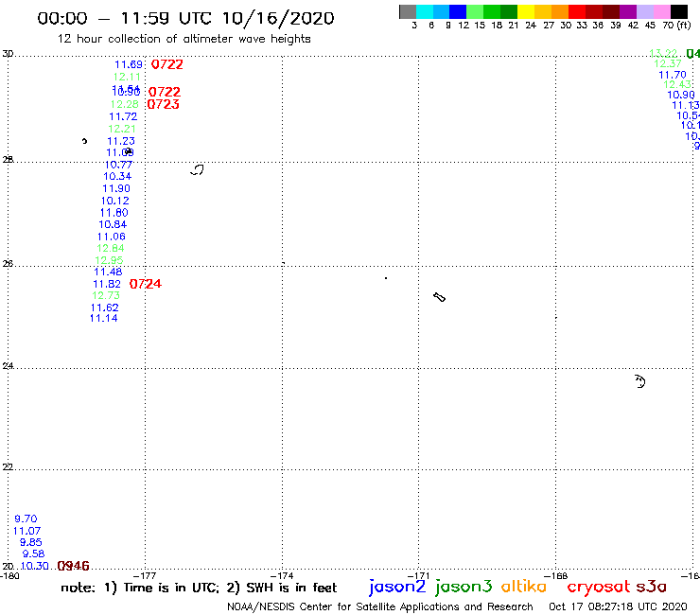Click the 9.58 wave height reading
This screenshot has width=700, height=615.
(x=33, y=553)
